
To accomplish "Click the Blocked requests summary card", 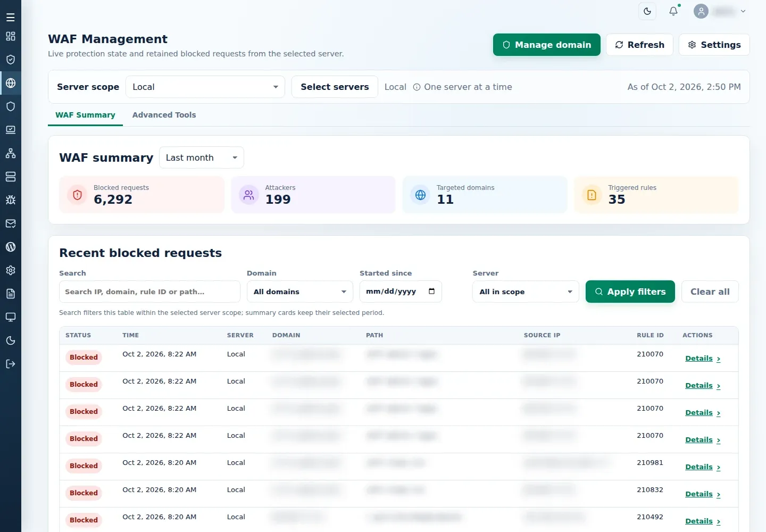I will (x=141, y=195).
